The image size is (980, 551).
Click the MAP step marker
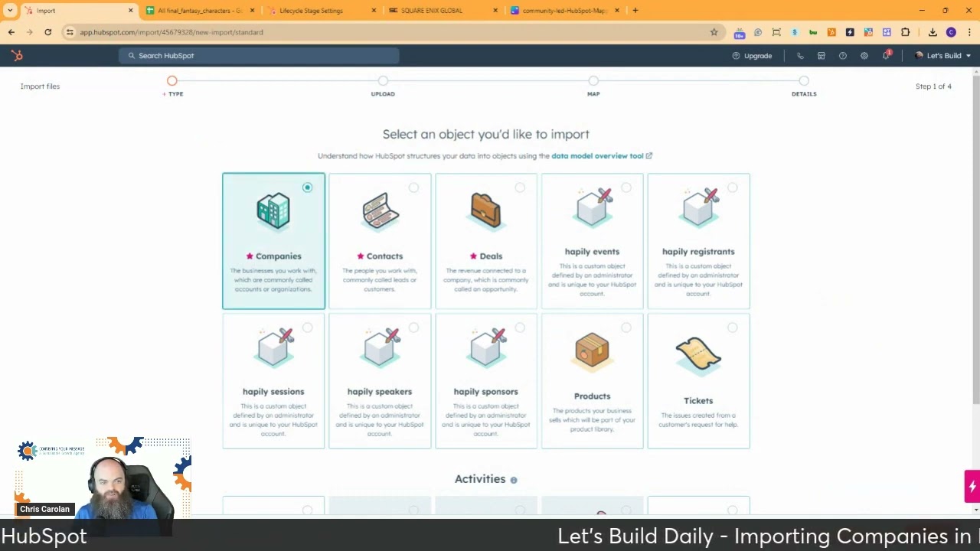[x=593, y=80]
